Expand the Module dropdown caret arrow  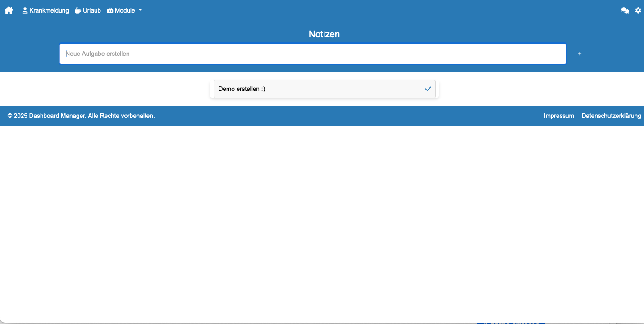point(140,10)
